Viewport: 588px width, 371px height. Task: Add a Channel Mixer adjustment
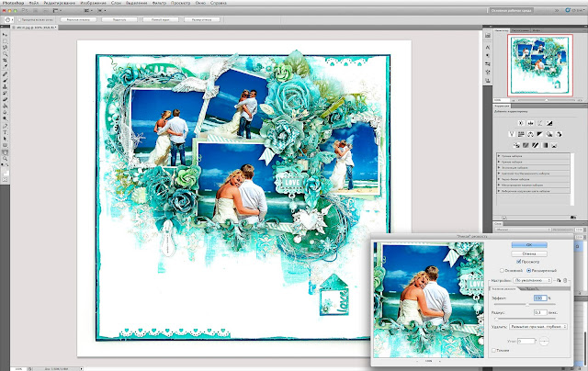tap(559, 134)
